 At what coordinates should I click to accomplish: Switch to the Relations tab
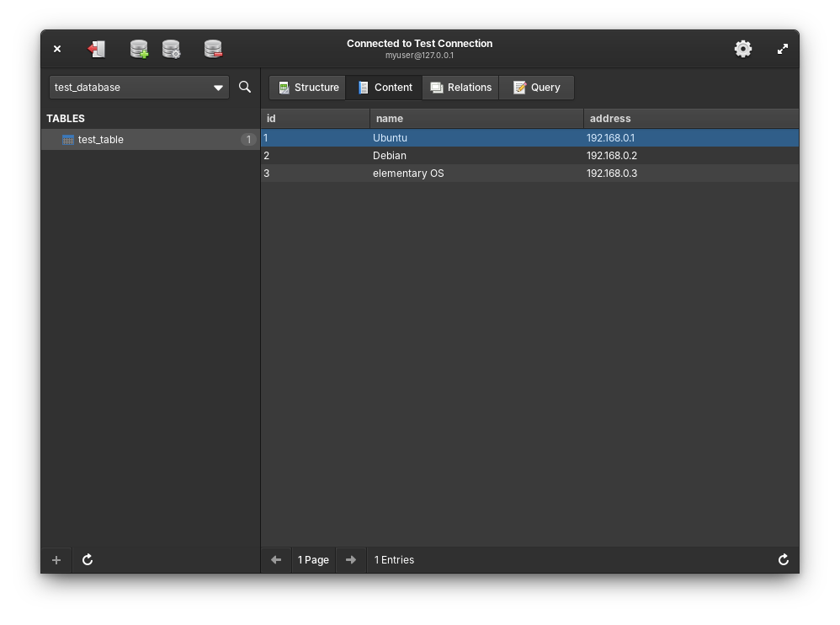click(x=460, y=88)
